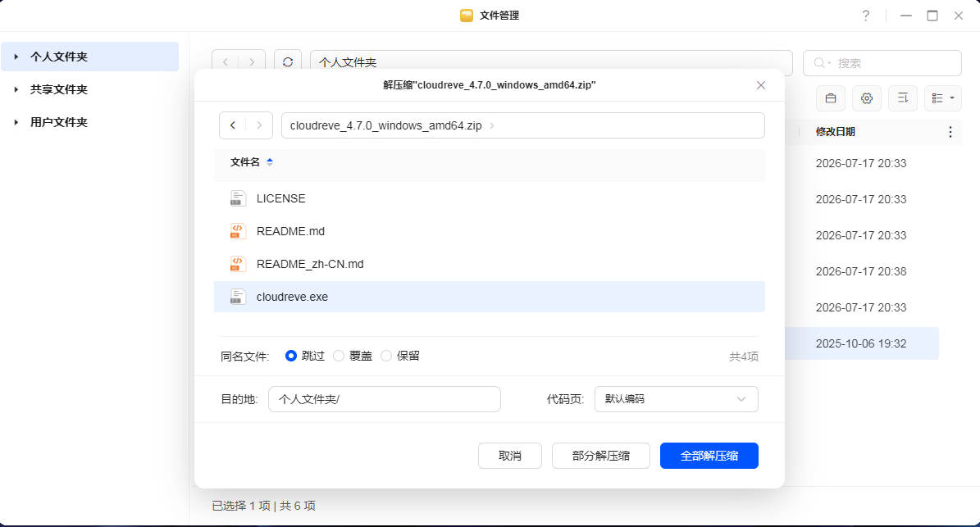
Task: Open the briefcase toolbox icon
Action: click(x=831, y=98)
